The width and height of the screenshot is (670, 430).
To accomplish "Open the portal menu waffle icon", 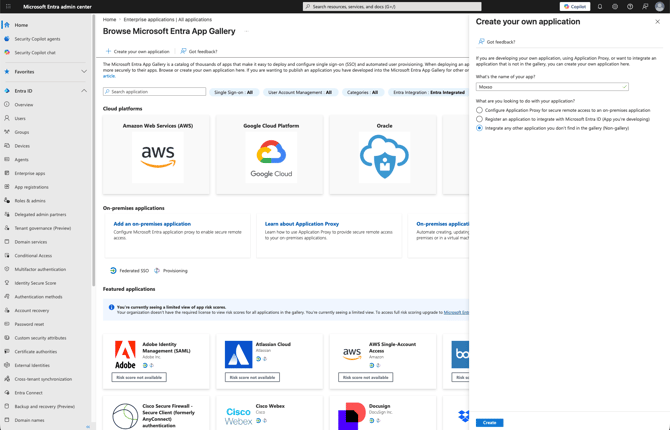I will 8,6.
